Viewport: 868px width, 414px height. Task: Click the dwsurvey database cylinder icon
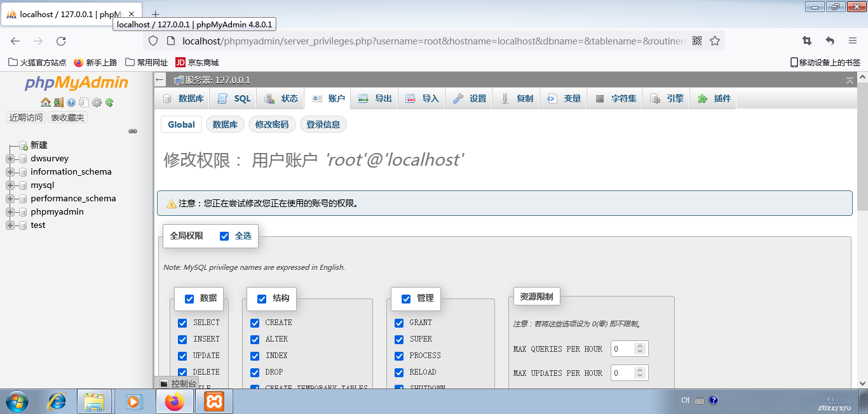[x=23, y=159]
